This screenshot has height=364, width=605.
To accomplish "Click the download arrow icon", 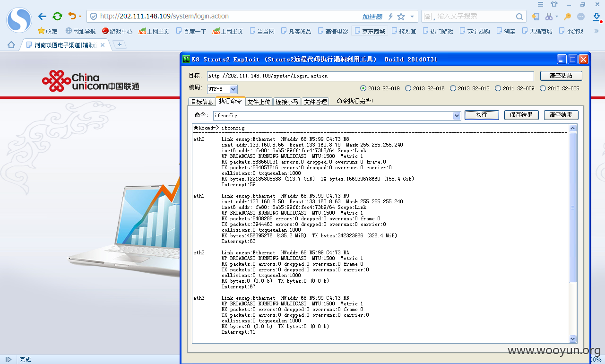I will click(596, 17).
